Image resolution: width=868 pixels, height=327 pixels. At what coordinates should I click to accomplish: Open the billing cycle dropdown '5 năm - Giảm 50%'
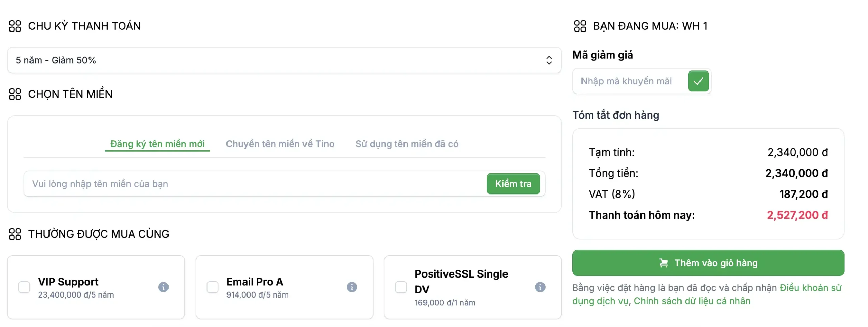284,60
